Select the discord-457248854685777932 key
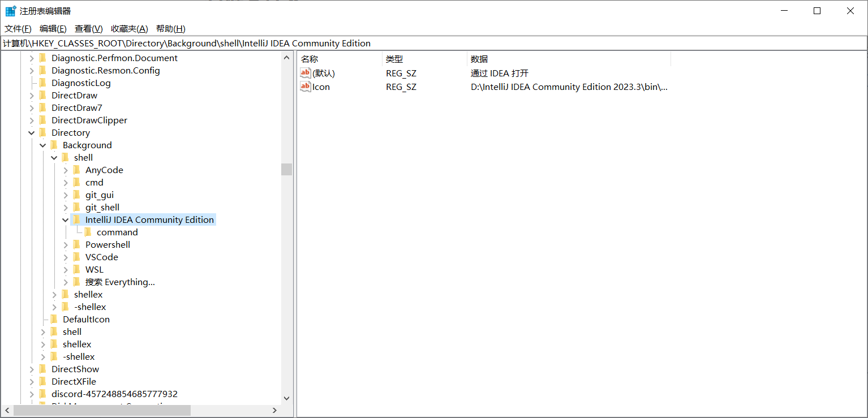868x418 pixels. tap(114, 394)
